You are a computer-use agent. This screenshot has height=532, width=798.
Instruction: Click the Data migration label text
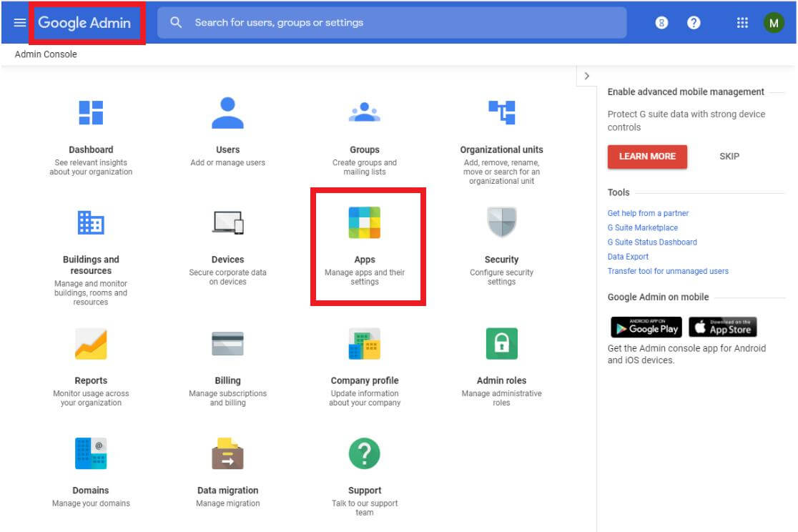coord(227,491)
